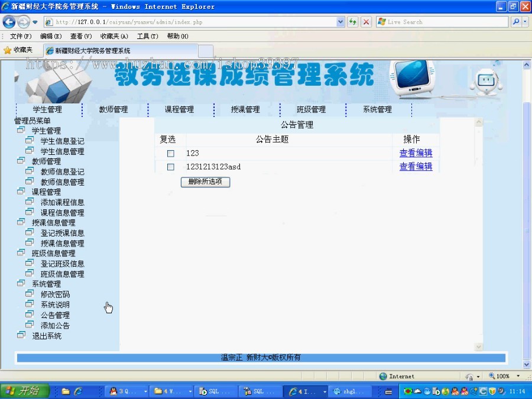Collapse the 班级信息管理 tree node icon

click(x=21, y=252)
